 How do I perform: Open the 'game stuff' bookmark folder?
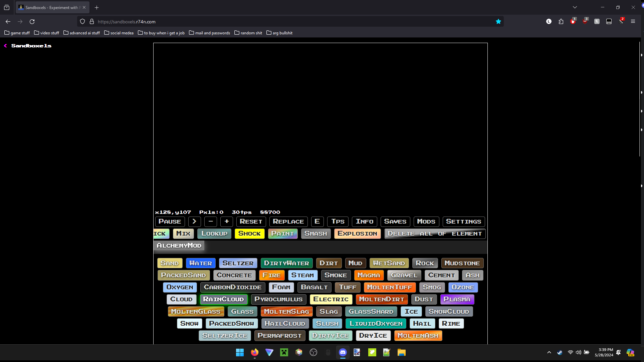[x=17, y=33]
